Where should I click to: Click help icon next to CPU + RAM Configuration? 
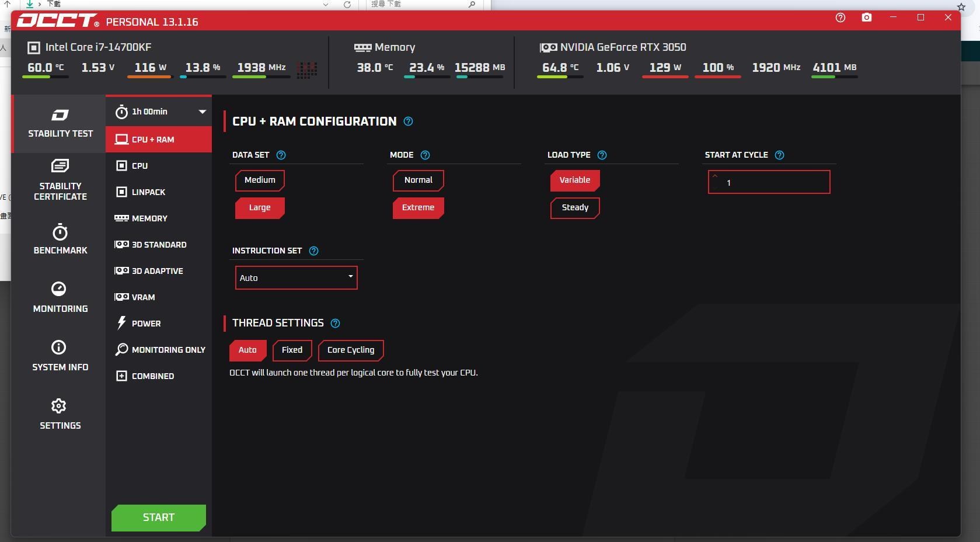point(409,121)
